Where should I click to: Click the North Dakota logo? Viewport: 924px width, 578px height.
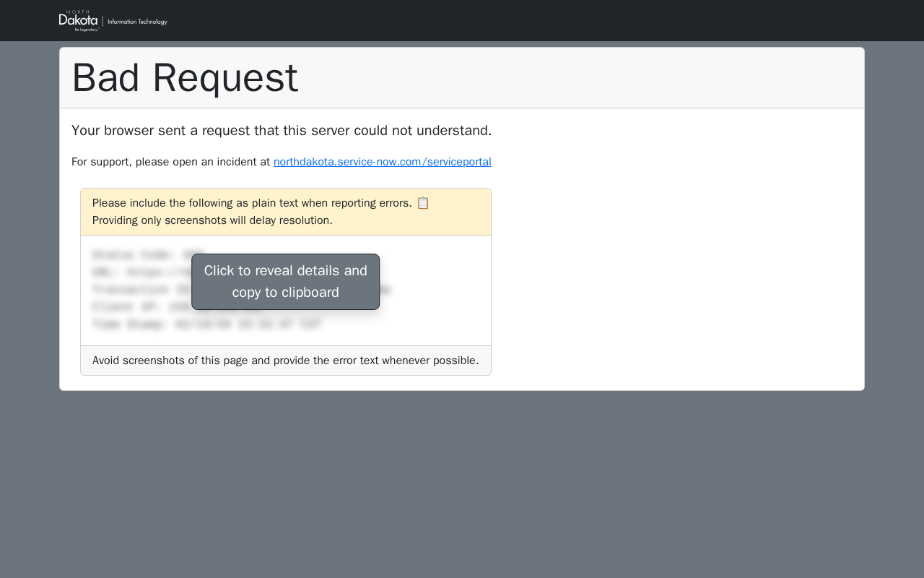(x=79, y=21)
